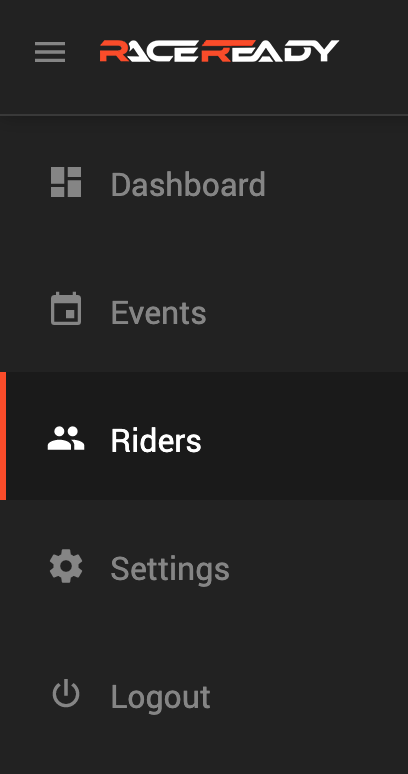
Task: Go to the Events section label
Action: coord(158,312)
